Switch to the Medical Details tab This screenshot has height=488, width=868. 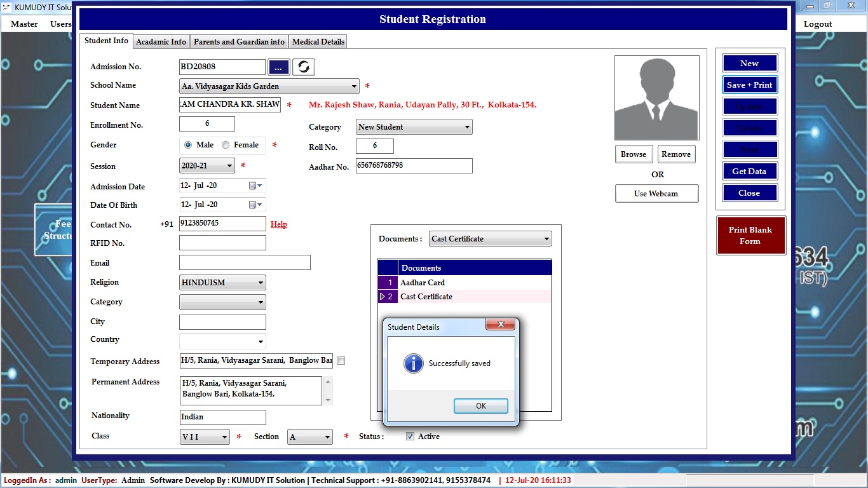tap(318, 42)
